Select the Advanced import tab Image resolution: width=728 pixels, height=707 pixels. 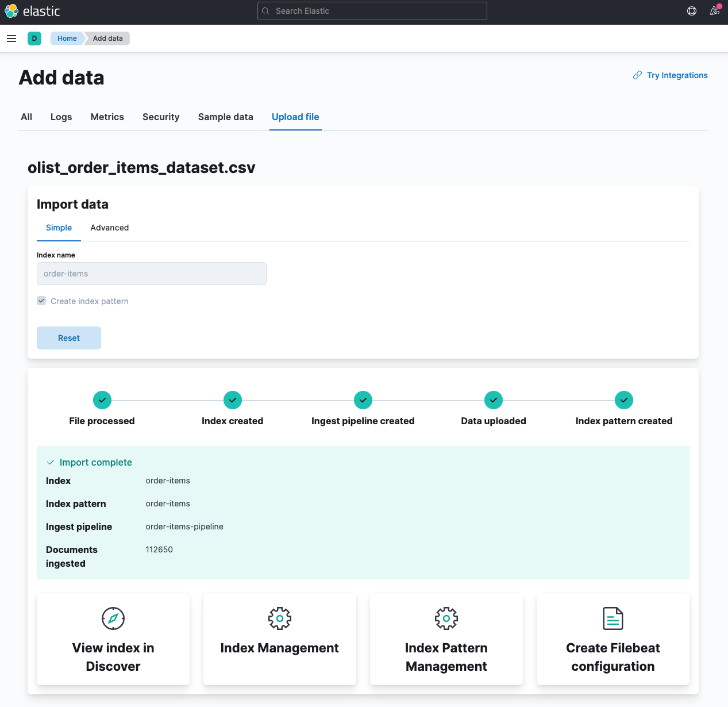[x=109, y=228]
